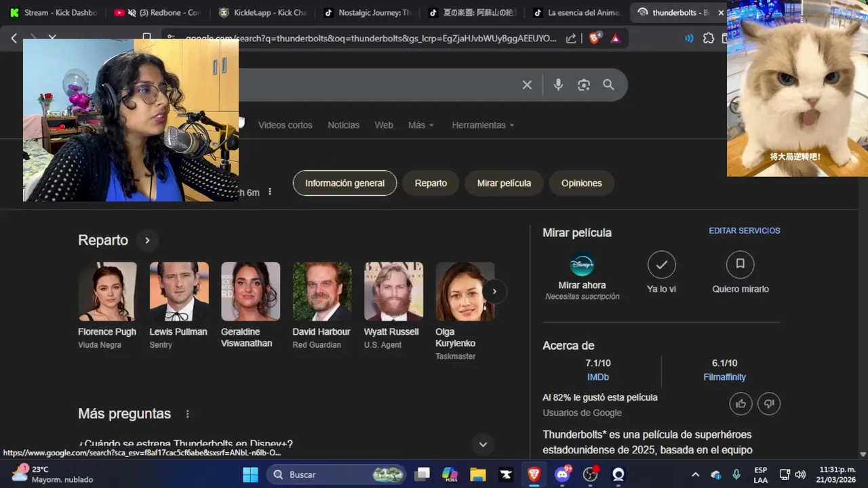
Task: Open three-dot menu beside movie duration
Action: click(x=270, y=192)
